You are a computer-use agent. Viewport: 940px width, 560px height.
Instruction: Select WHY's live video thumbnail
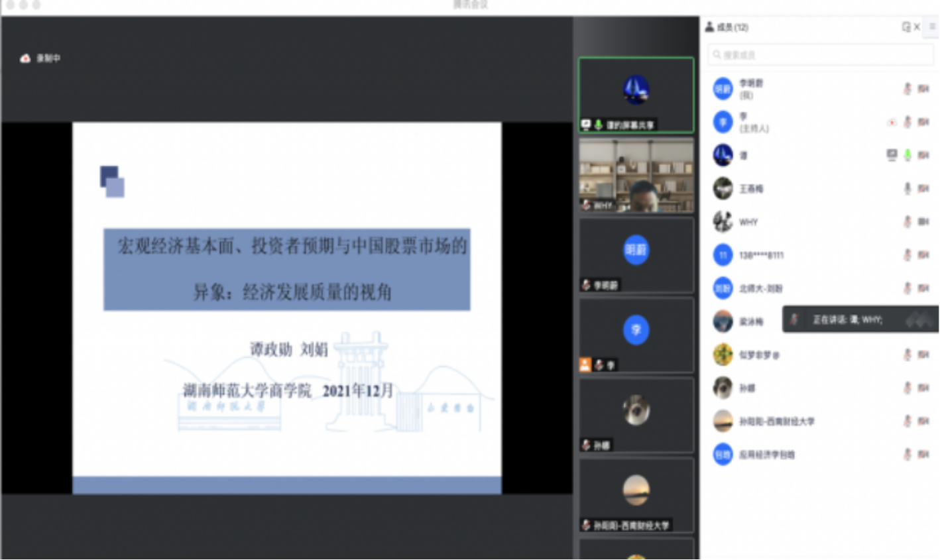(636, 175)
